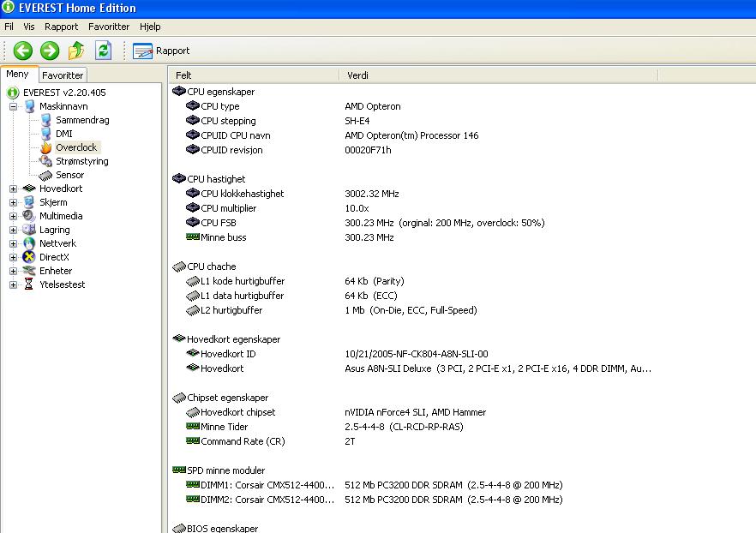The height and width of the screenshot is (533, 756).
Task: Select the BIOS egenskaper group icon
Action: (x=179, y=528)
